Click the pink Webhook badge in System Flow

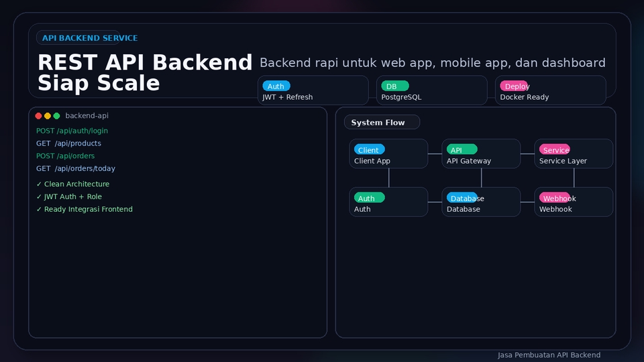pos(554,198)
